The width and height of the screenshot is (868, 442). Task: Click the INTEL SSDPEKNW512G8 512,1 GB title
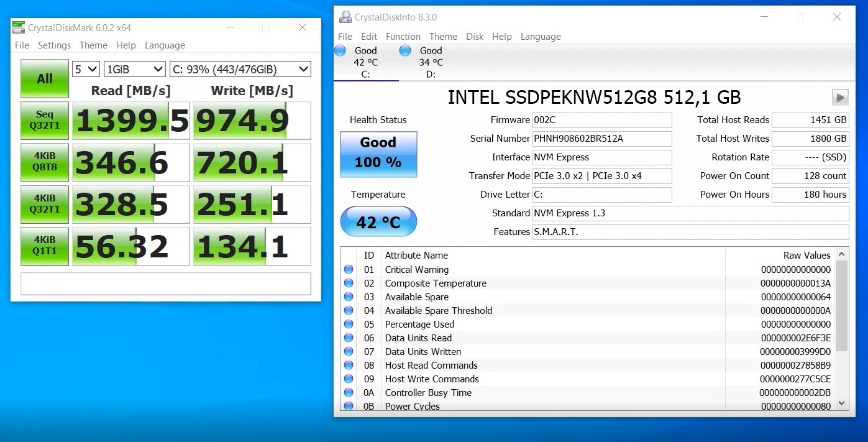pos(594,98)
